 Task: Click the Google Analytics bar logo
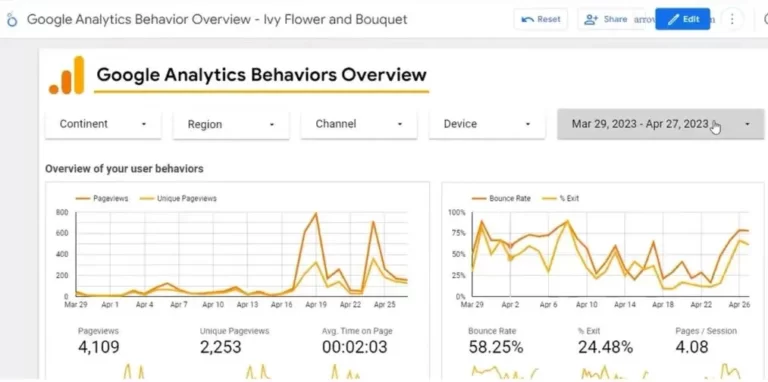pos(67,75)
